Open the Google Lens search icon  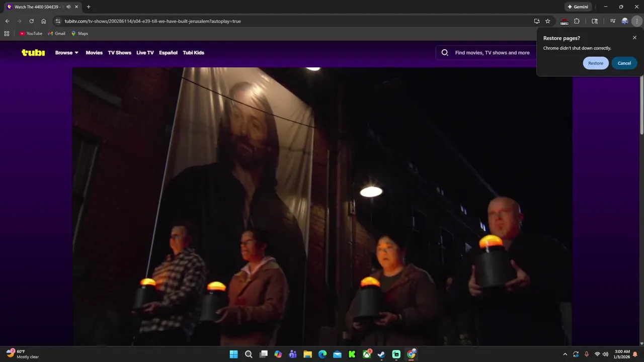(595, 21)
